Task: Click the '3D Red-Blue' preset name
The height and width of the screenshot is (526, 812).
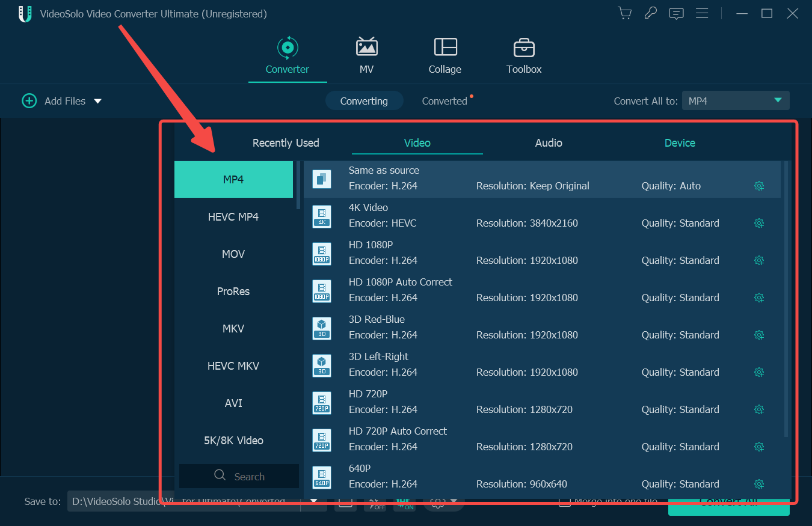Action: [x=377, y=319]
